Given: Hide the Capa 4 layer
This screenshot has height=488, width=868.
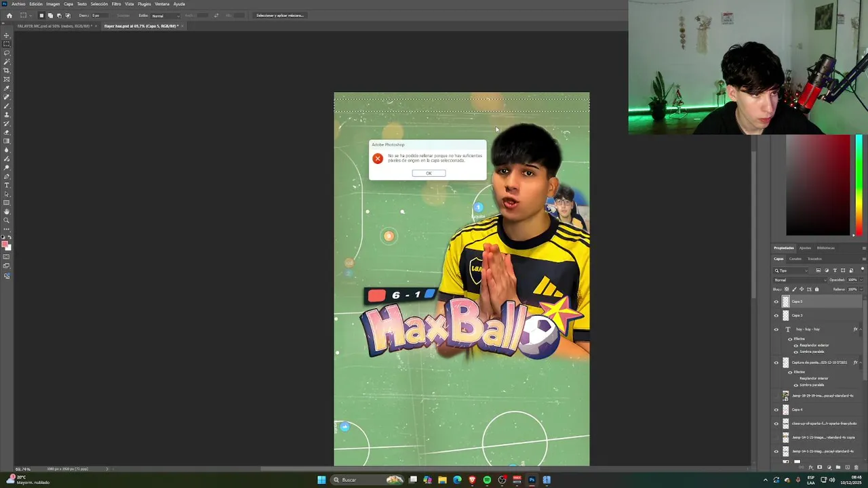Looking at the screenshot, I should coord(776,409).
